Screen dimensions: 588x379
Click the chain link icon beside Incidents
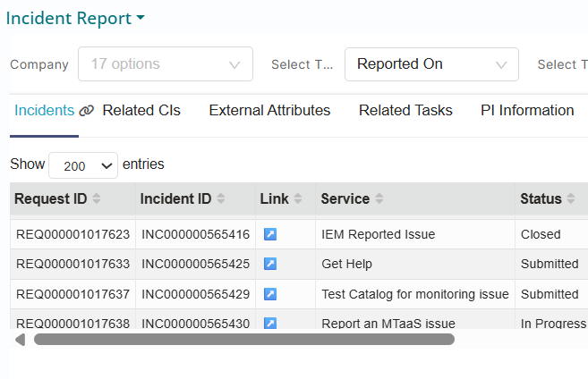click(87, 111)
